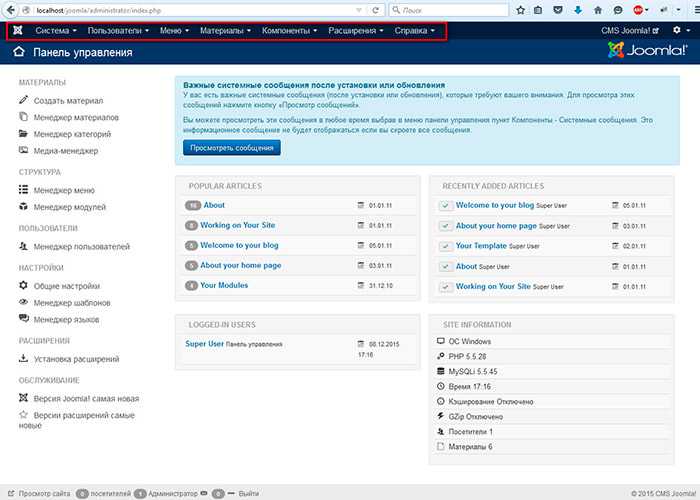Click the image icon for Медиа-менеджер
This screenshot has height=500, width=700.
coord(23,150)
